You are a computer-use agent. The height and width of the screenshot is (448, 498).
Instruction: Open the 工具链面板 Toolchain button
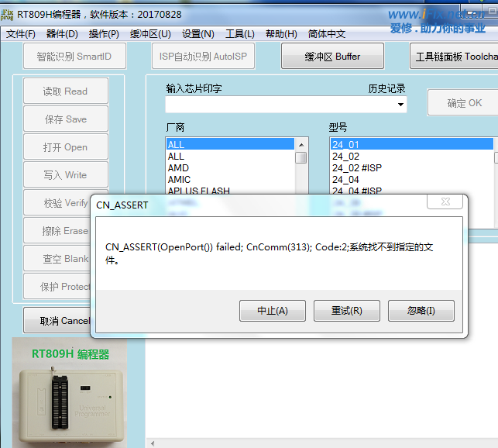tap(454, 57)
